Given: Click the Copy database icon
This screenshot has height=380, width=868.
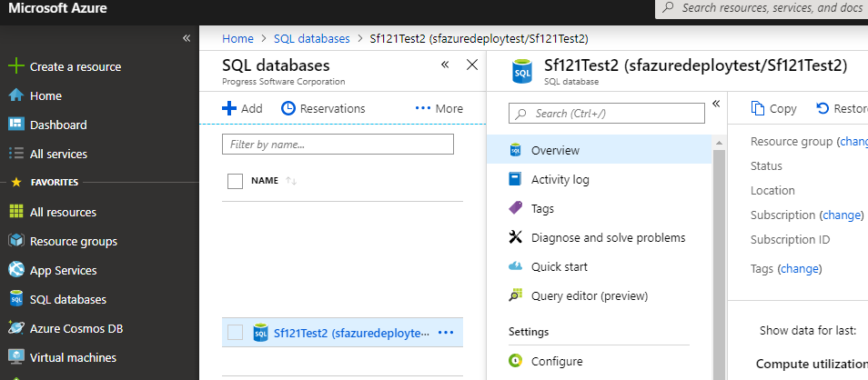Looking at the screenshot, I should click(758, 108).
